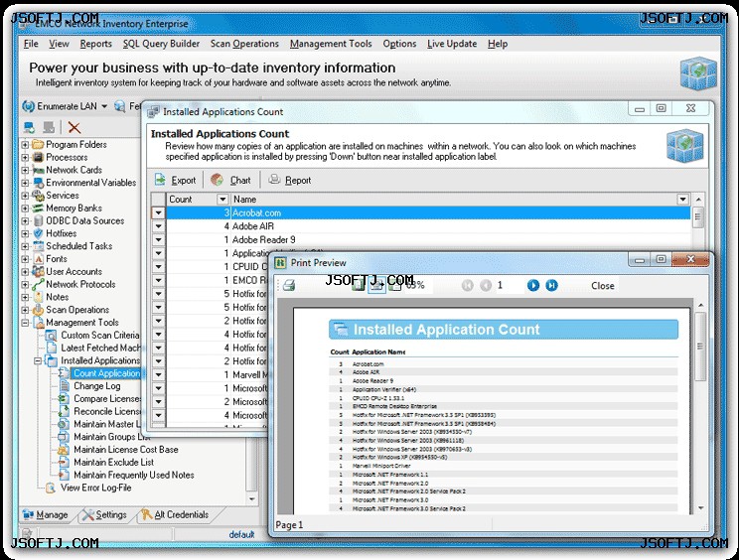Image resolution: width=739 pixels, height=560 pixels.
Task: Open the Count column filter dropdown
Action: click(222, 200)
